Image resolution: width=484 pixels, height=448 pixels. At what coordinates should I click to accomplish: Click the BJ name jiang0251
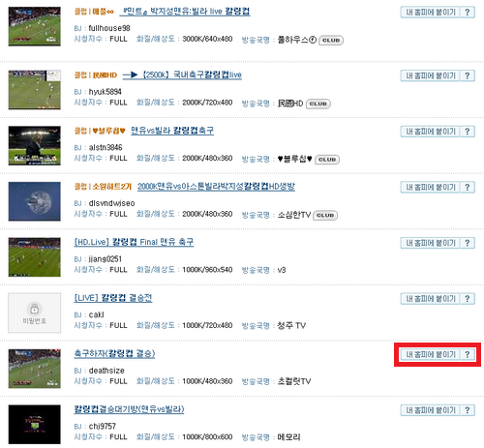106,259
